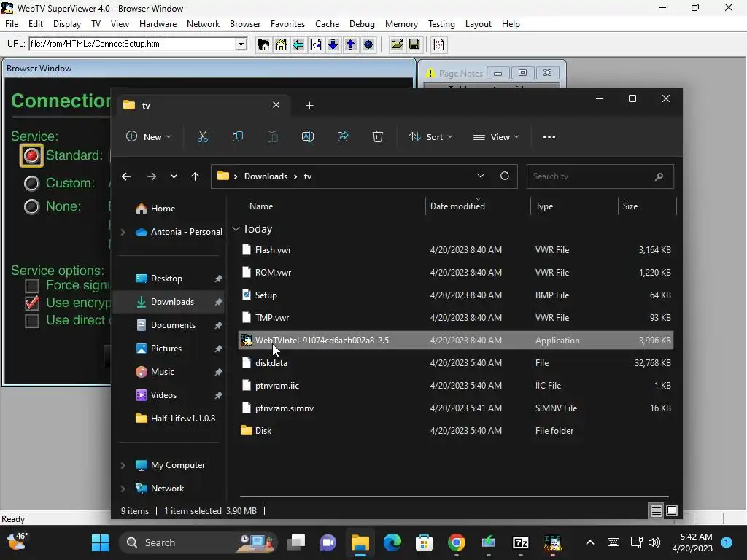Click the Windows Start button
The width and height of the screenshot is (747, 560).
pyautogui.click(x=100, y=542)
